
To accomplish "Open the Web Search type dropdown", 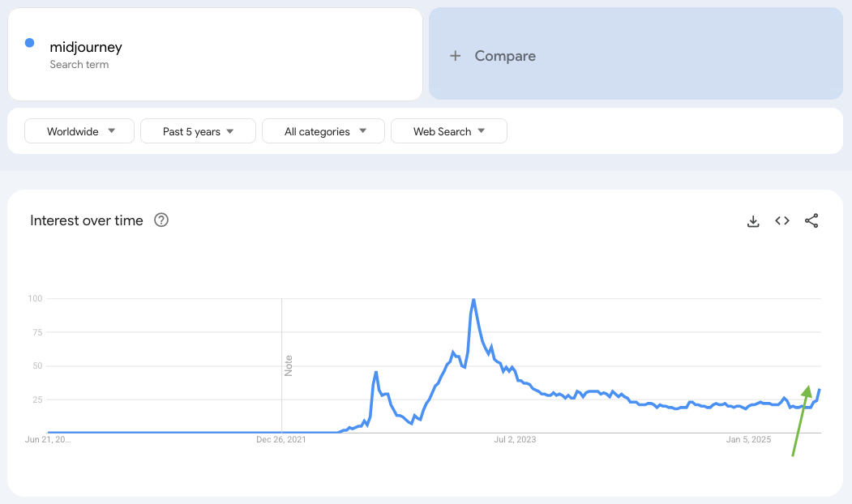I will click(x=449, y=131).
